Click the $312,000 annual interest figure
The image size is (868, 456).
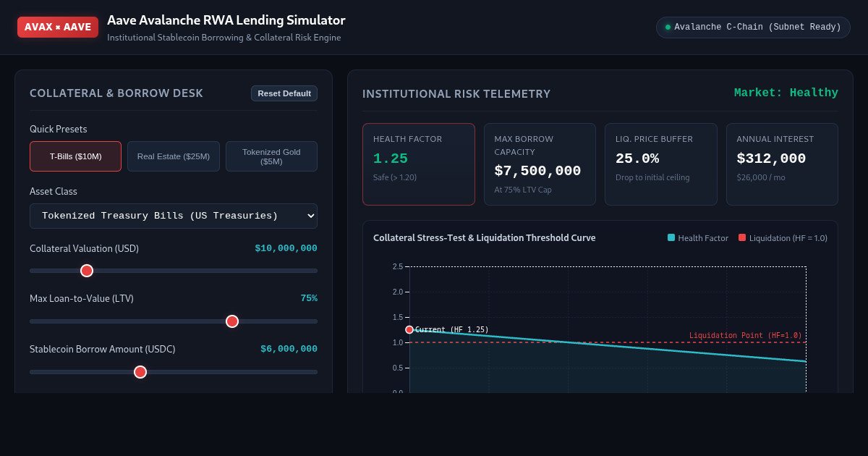pos(771,159)
